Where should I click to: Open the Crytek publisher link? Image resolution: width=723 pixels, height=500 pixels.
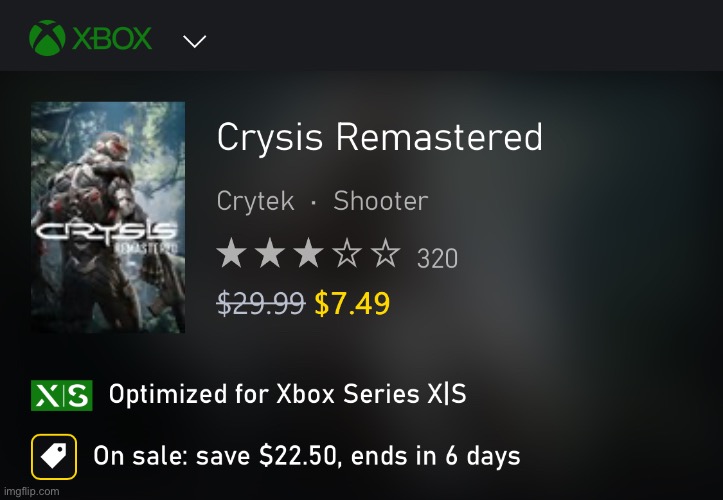255,201
